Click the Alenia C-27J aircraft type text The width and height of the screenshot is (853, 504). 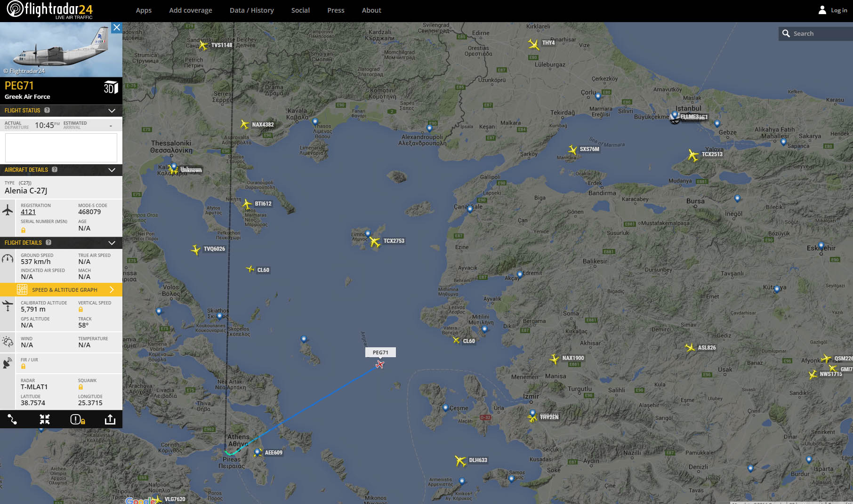click(26, 191)
